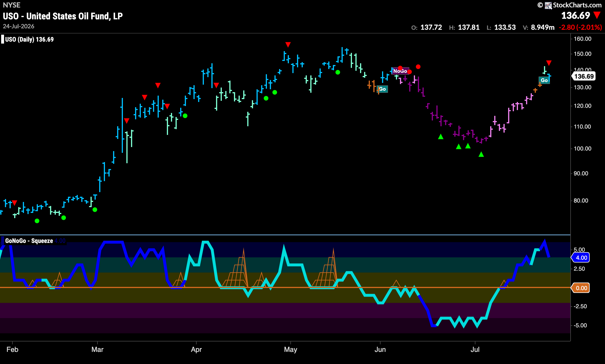The height and width of the screenshot is (364, 605).
Task: Click the blue 4.00 indicator value tag
Action: click(581, 258)
